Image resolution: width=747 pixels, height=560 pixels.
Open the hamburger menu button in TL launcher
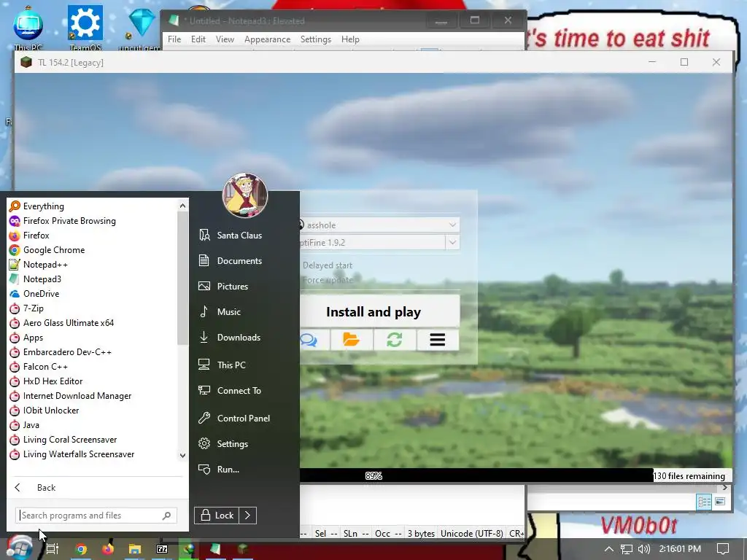[438, 340]
